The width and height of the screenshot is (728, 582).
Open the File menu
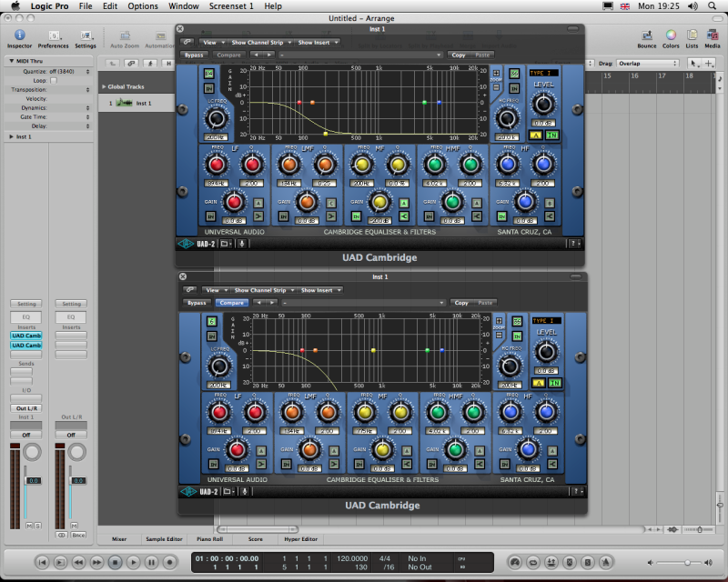[x=86, y=6]
